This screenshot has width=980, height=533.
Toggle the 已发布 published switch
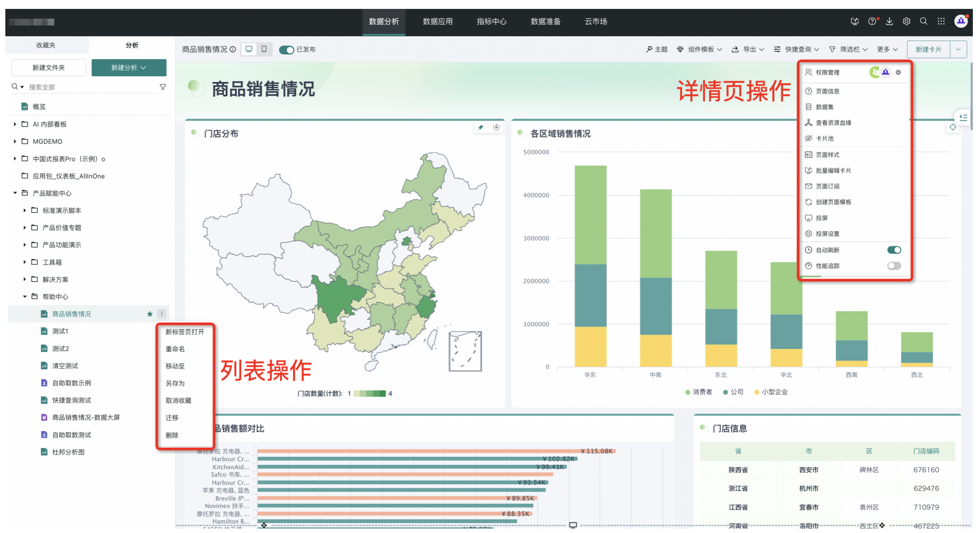286,49
